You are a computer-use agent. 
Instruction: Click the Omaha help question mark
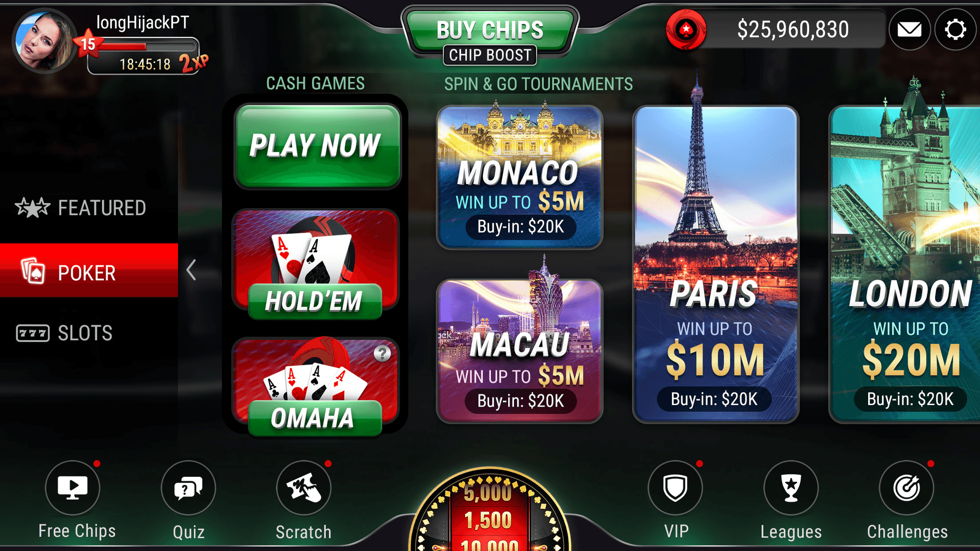(x=382, y=353)
